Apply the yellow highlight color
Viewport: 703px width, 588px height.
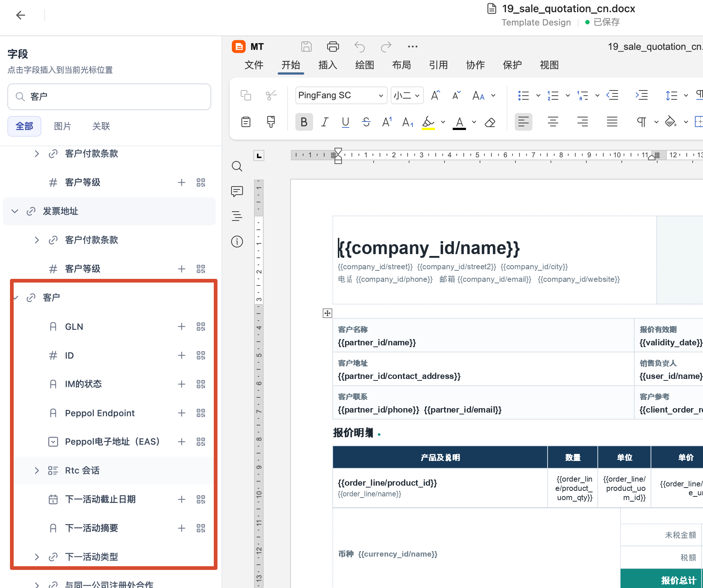click(x=428, y=122)
